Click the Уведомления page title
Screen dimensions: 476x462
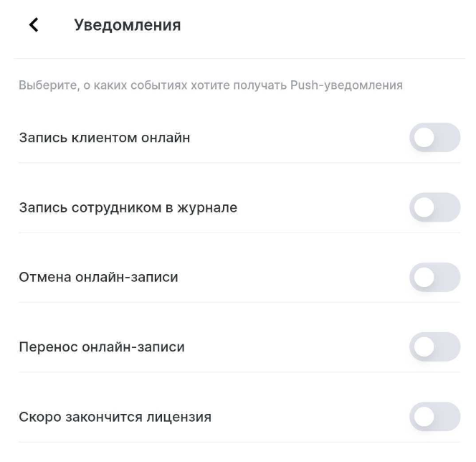click(127, 25)
